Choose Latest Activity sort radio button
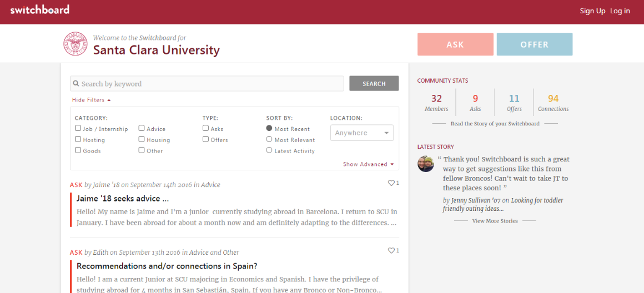The height and width of the screenshot is (293, 644). point(269,150)
